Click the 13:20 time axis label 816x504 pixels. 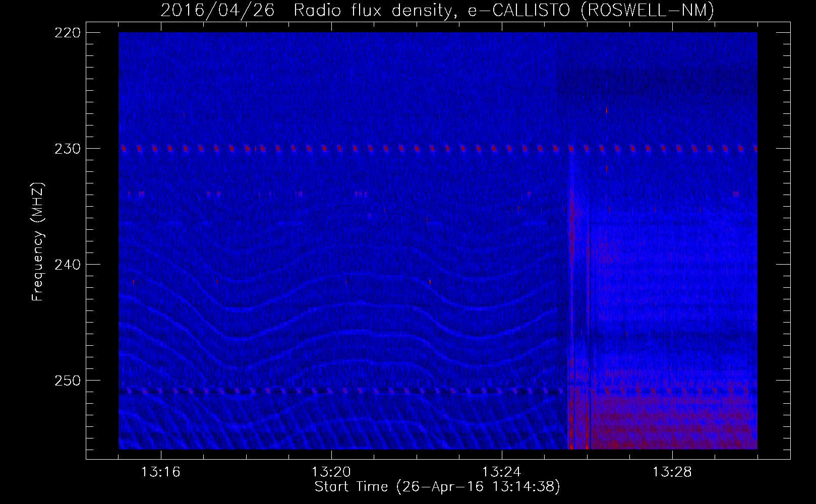(331, 472)
